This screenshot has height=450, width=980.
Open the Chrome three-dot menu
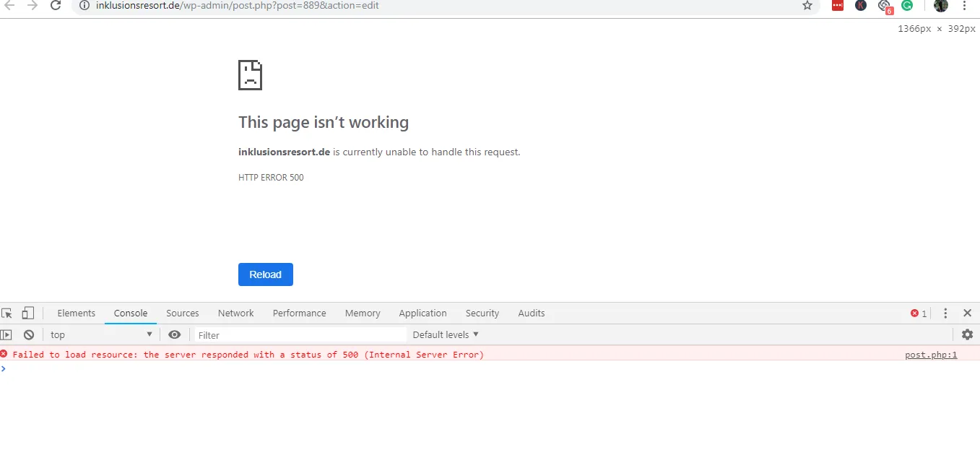(965, 6)
